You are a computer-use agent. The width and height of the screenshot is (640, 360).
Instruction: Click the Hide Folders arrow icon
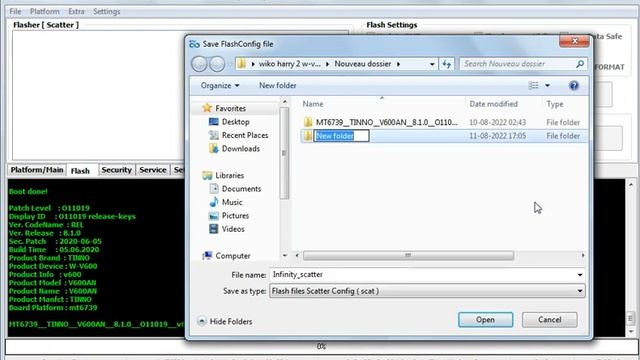click(x=201, y=321)
